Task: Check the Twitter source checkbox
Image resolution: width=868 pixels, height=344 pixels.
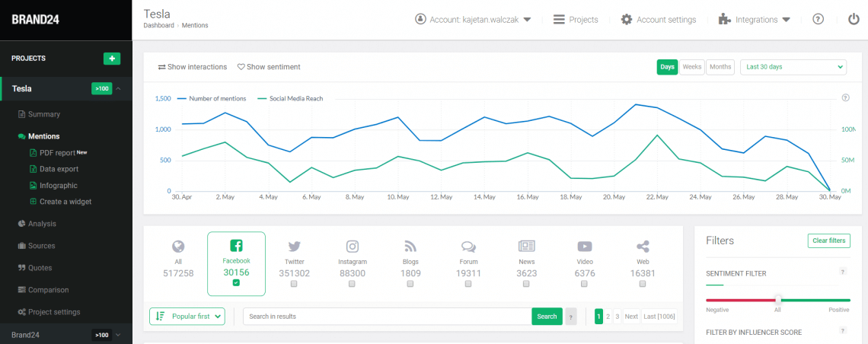Action: 294,284
